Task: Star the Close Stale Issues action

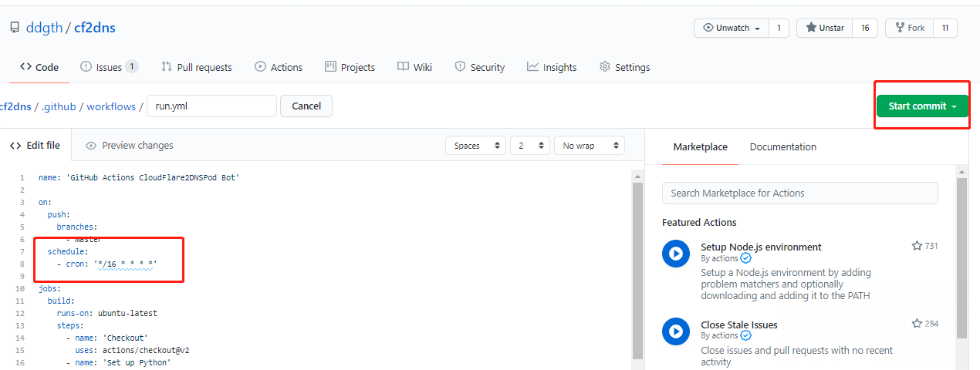Action: coord(917,324)
